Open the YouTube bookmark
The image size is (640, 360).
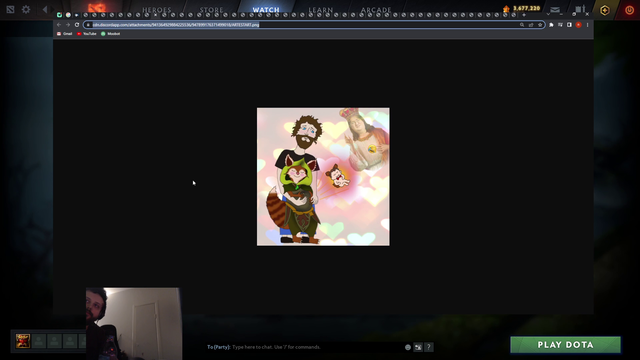pos(87,34)
